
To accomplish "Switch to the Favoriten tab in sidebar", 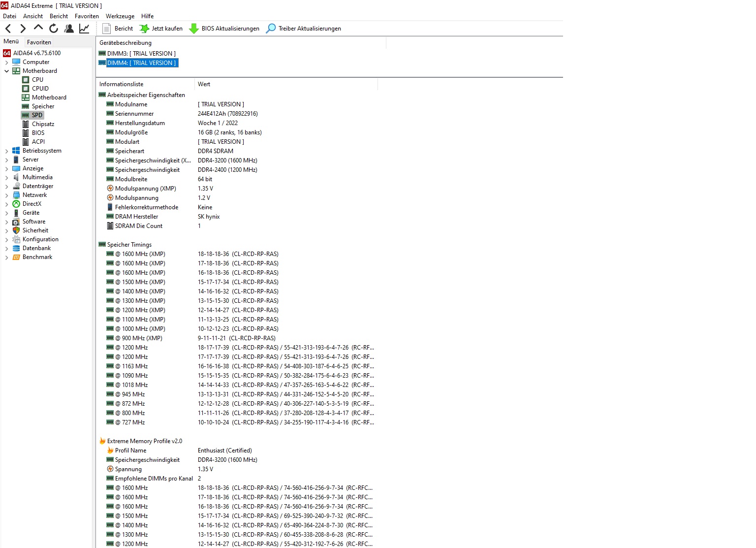I will click(x=39, y=42).
